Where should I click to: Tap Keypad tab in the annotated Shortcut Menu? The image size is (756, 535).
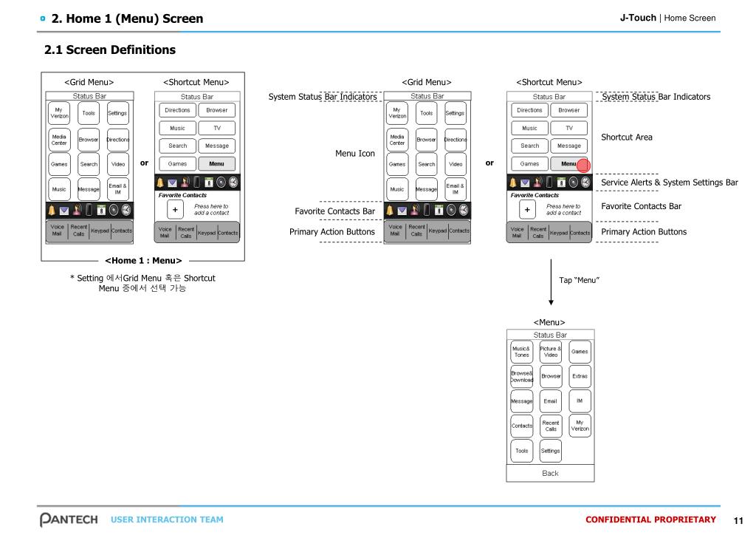[x=559, y=233]
